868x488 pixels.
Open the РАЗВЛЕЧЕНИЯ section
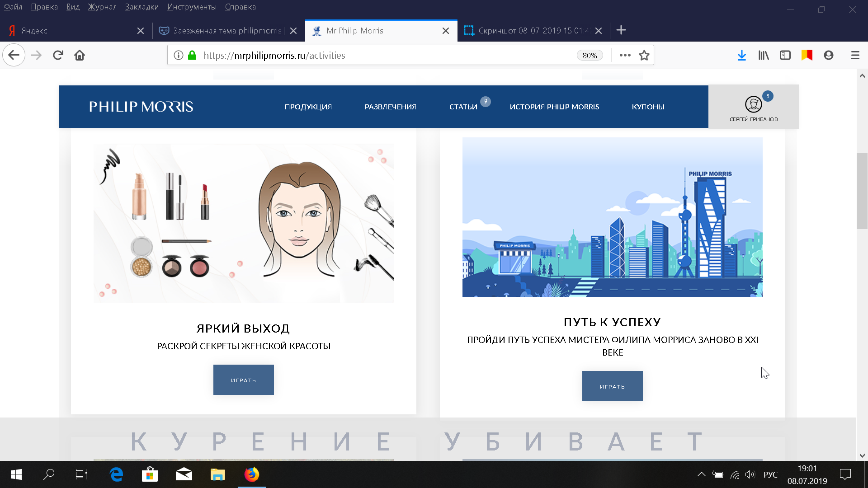(x=391, y=107)
